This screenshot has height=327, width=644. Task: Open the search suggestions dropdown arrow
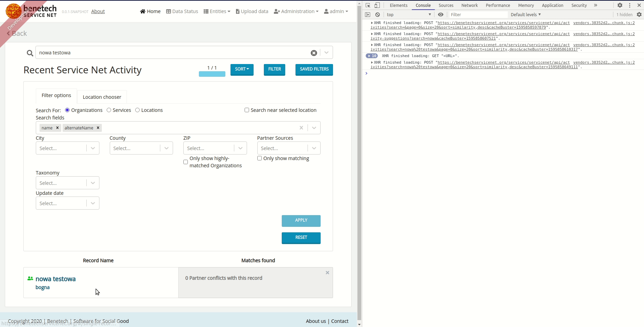click(x=326, y=53)
